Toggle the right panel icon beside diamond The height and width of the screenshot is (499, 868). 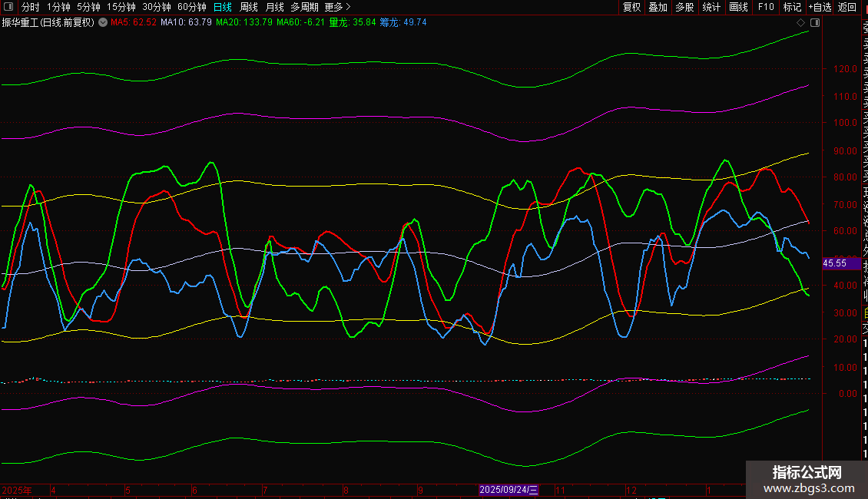pos(815,22)
